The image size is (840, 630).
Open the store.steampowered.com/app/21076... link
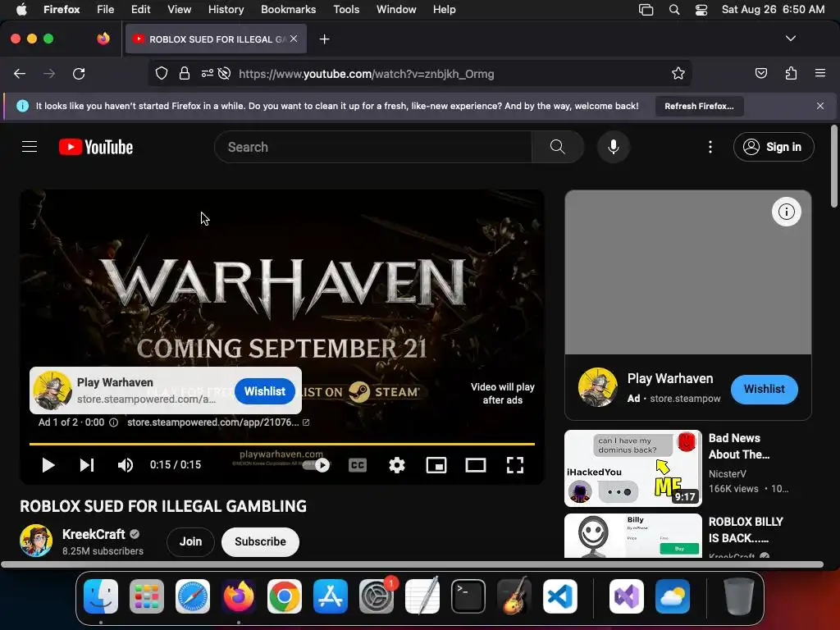[218, 422]
